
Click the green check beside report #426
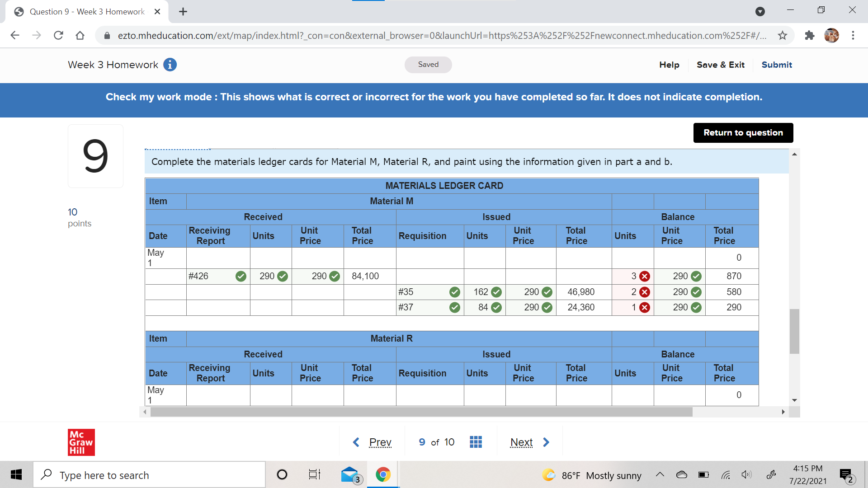(x=240, y=276)
